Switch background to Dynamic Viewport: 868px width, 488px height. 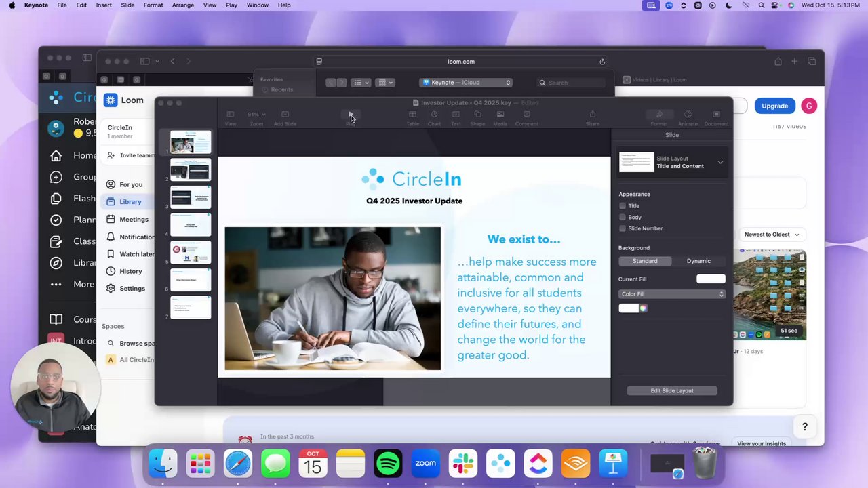point(698,261)
